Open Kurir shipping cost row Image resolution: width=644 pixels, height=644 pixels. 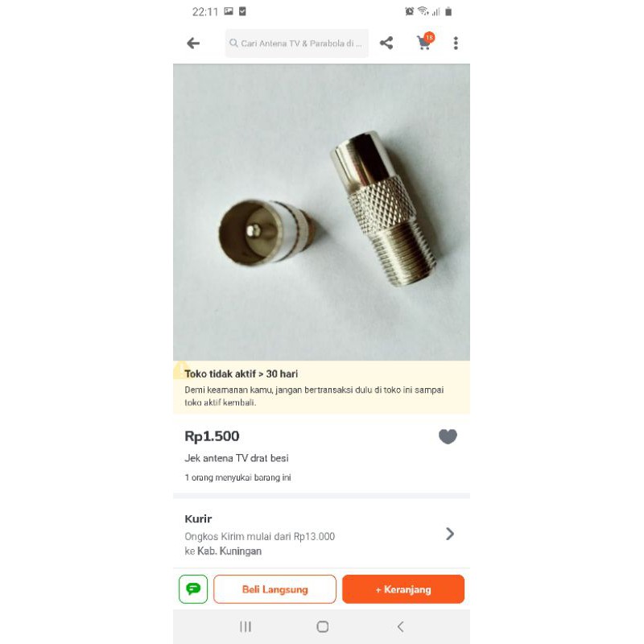pos(321,535)
